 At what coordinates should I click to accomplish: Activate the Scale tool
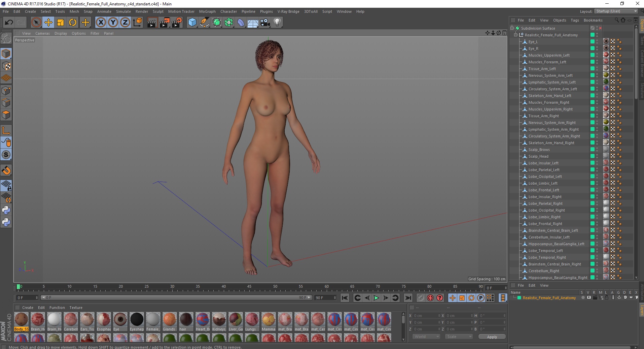(61, 23)
